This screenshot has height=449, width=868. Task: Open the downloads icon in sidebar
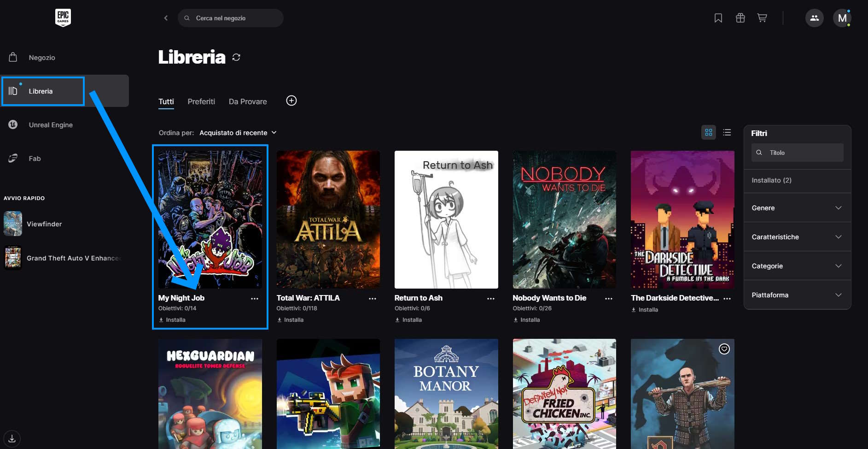(12, 438)
